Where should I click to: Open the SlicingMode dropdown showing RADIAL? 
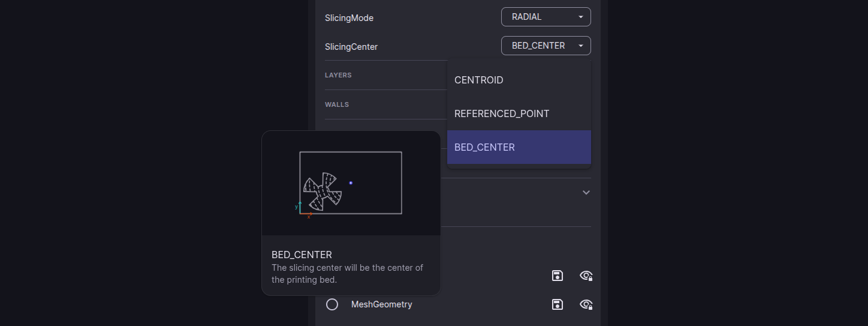click(x=545, y=17)
